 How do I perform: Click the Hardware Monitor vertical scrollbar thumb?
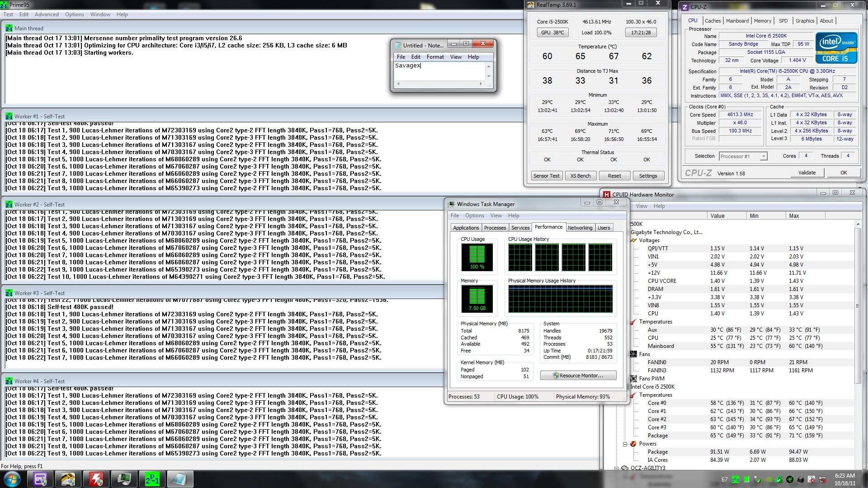point(858,306)
